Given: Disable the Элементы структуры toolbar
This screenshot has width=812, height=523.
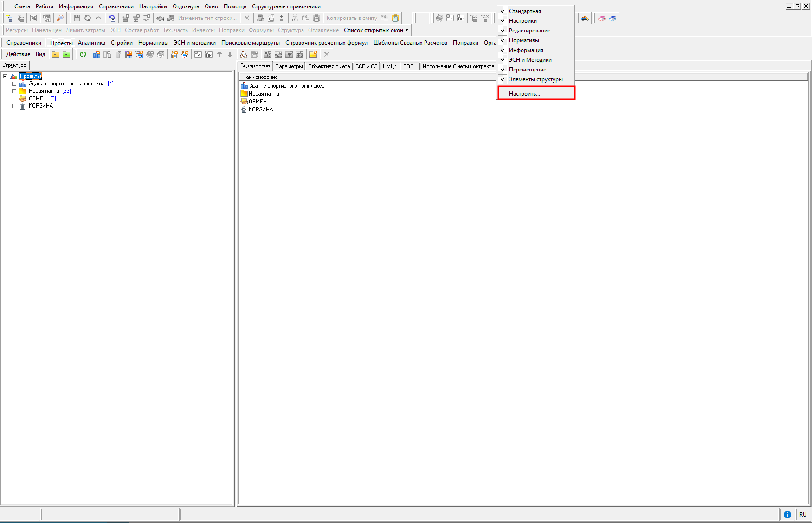Looking at the screenshot, I should pos(535,79).
